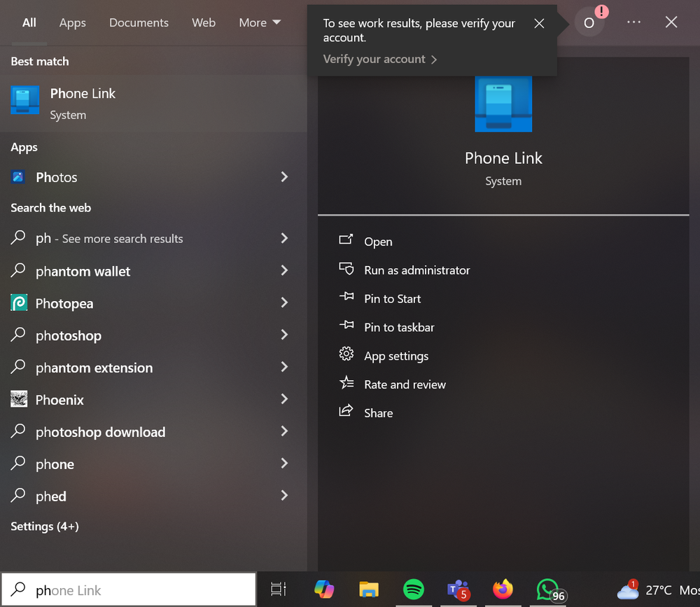The width and height of the screenshot is (700, 607).
Task: Open WhatsApp taskbar icon
Action: pos(547,589)
